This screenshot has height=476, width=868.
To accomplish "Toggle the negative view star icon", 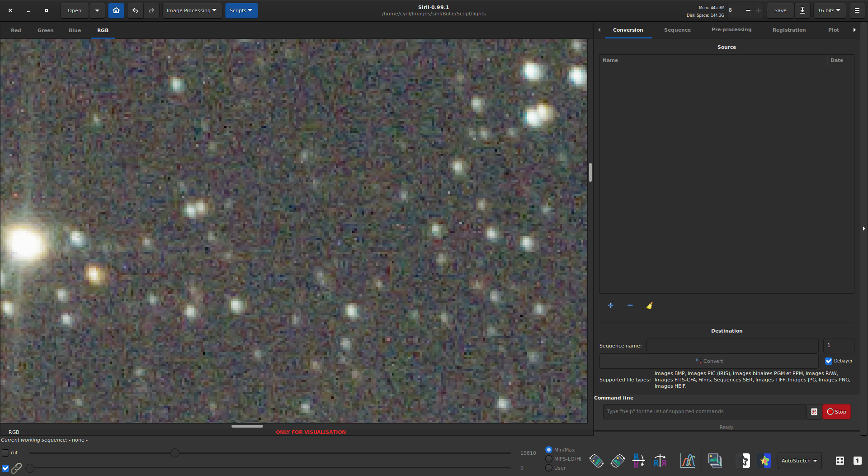I will pos(744,461).
